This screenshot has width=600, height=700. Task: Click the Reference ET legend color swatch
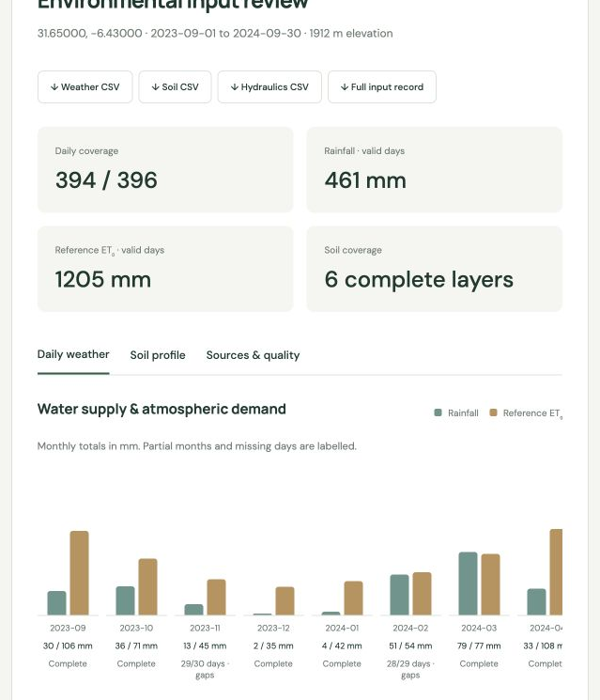pyautogui.click(x=493, y=412)
